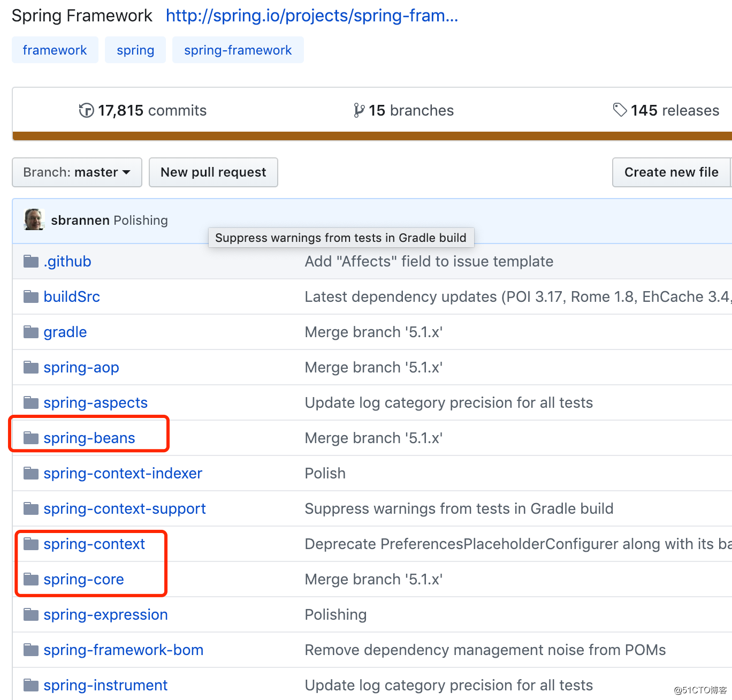Open the buildSrc folder
The image size is (732, 700).
click(x=72, y=296)
